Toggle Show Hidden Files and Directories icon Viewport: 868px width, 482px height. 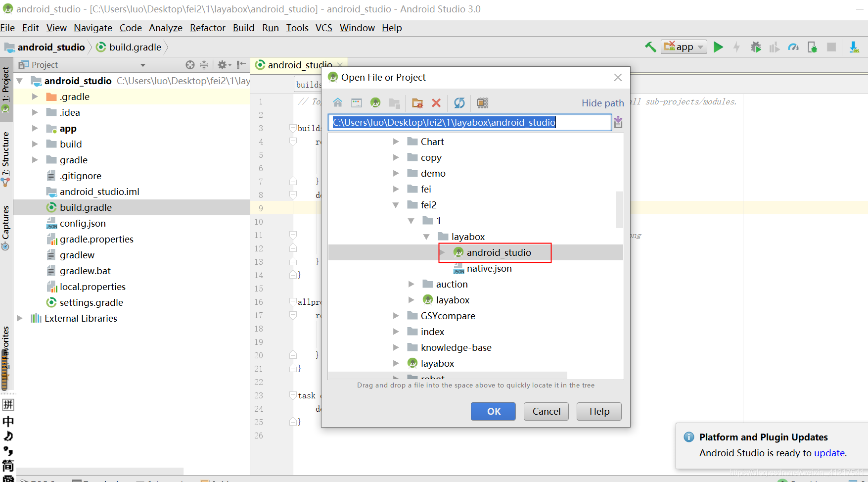483,103
